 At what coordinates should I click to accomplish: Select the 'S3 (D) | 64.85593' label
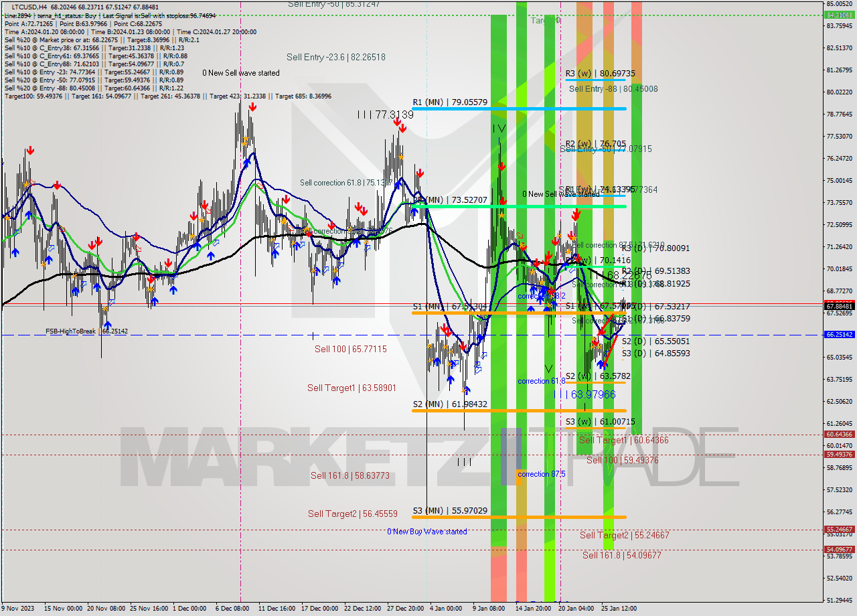[x=655, y=353]
